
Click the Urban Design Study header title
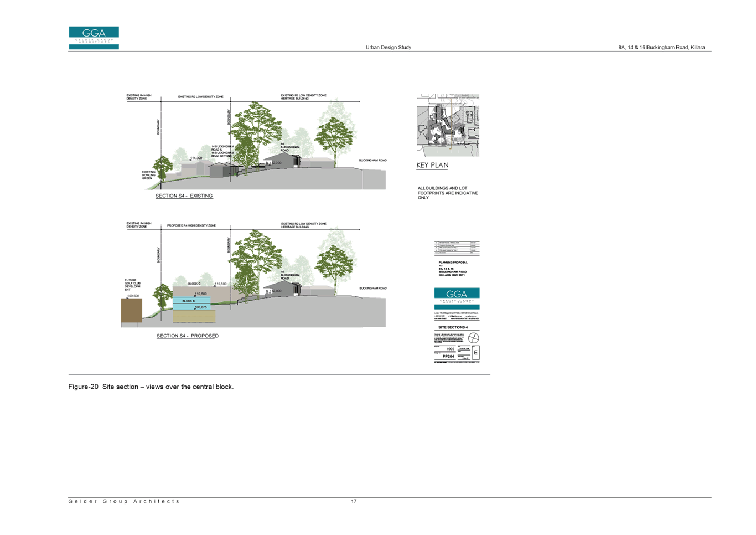coord(388,48)
